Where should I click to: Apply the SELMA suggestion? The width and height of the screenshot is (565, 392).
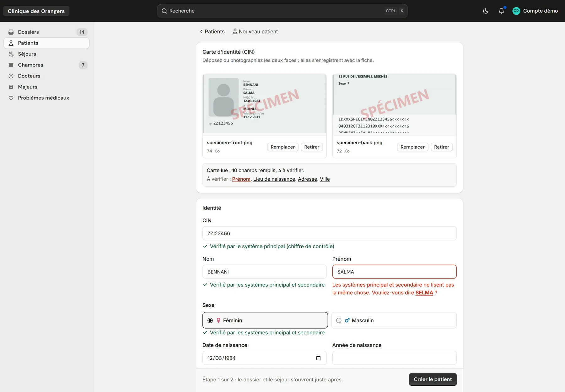click(x=424, y=293)
